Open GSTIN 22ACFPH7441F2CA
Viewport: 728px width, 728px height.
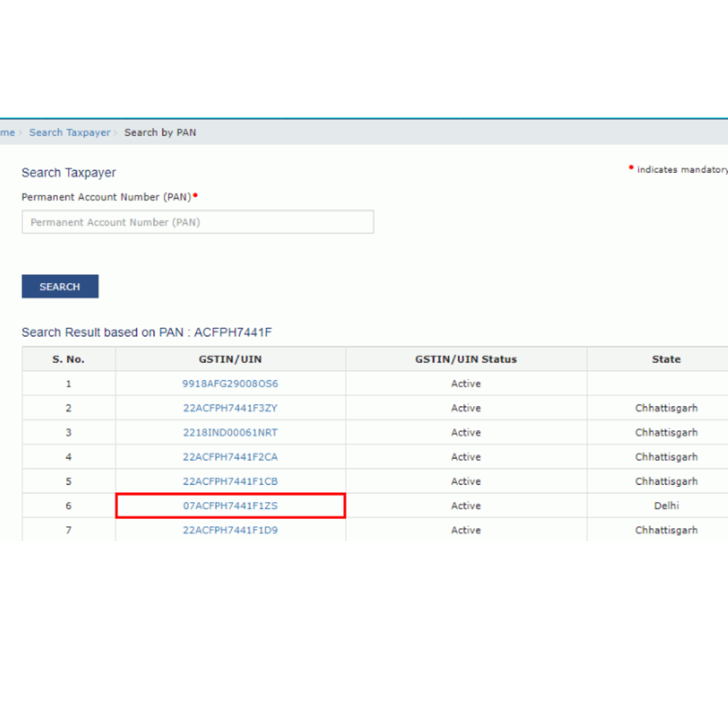230,456
